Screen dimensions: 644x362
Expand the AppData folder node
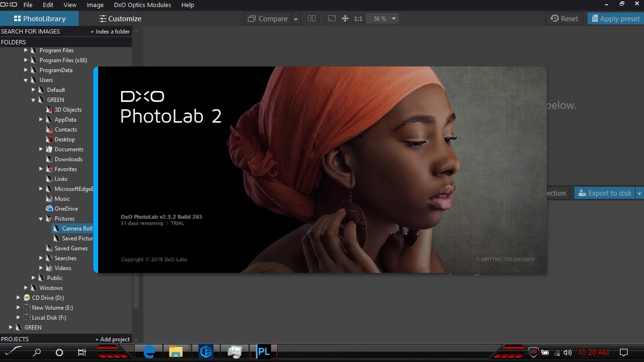[41, 120]
